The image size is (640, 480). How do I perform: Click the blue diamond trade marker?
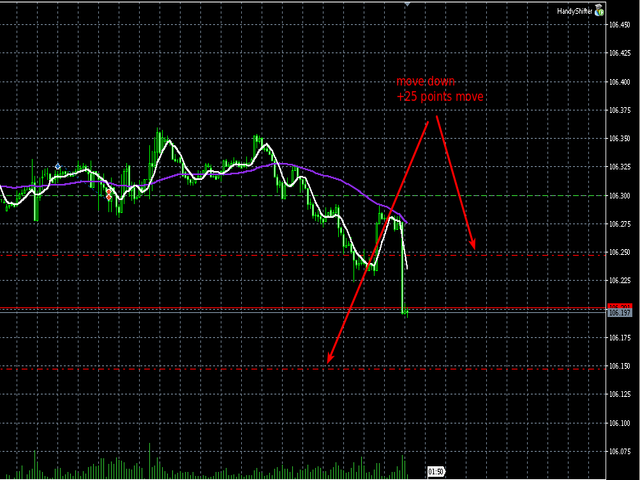58,167
